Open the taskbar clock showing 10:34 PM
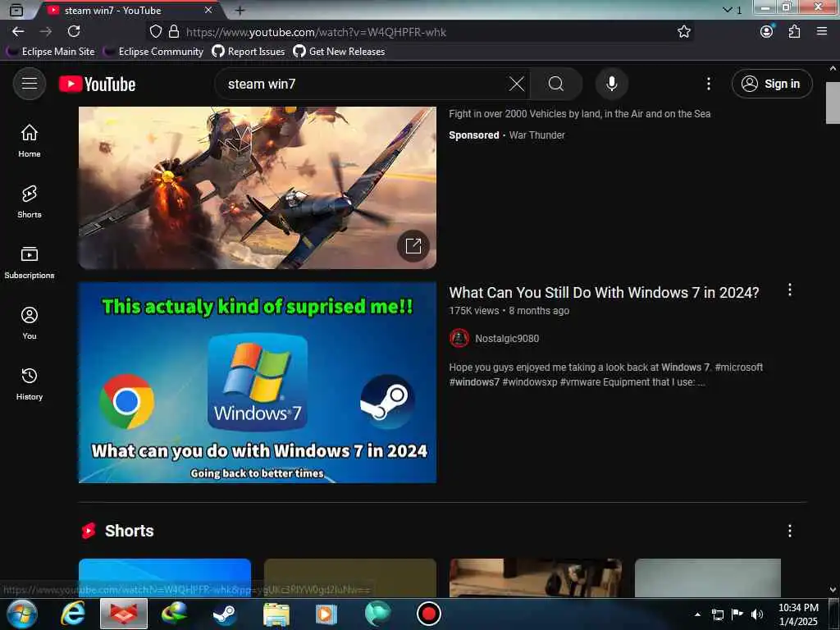This screenshot has width=840, height=630. 798,614
